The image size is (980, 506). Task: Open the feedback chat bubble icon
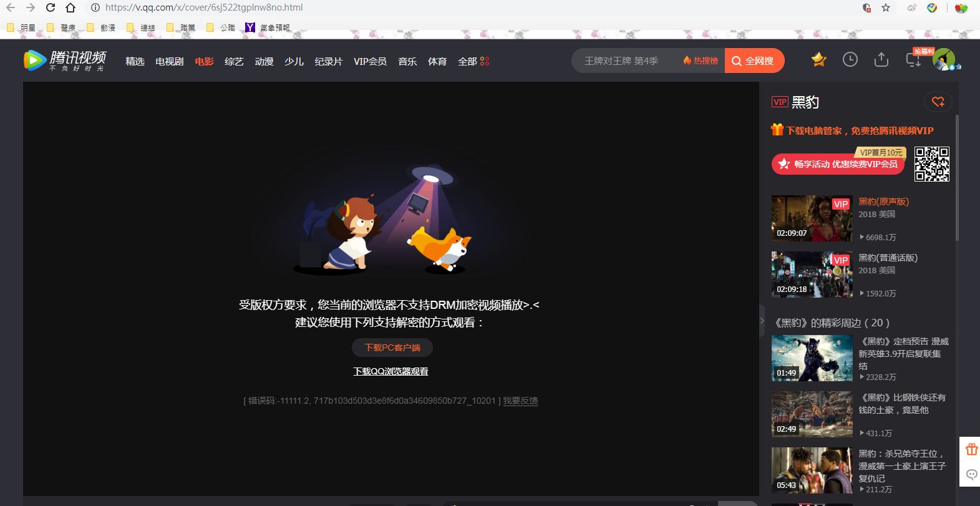coord(971,475)
